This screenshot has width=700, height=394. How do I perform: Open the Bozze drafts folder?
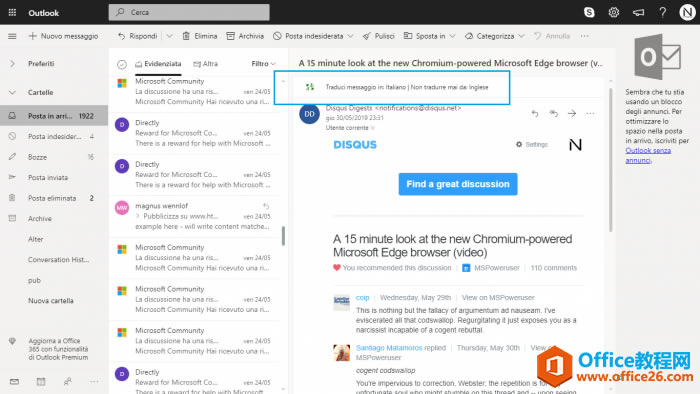tap(54, 157)
